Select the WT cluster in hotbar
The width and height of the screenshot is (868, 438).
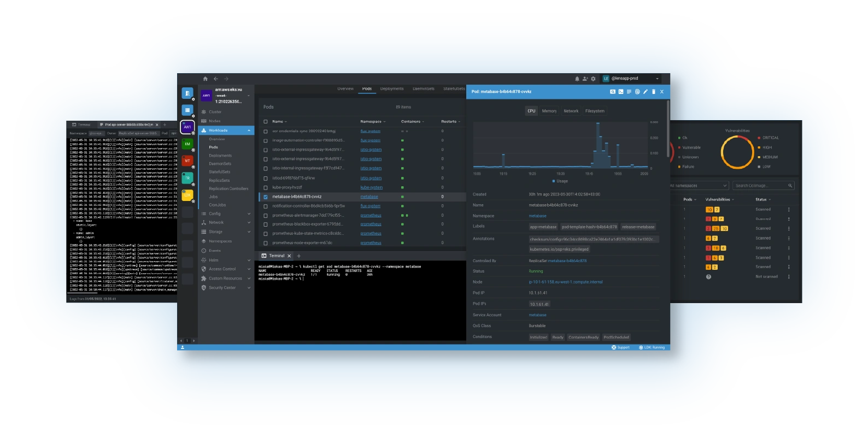point(187,161)
